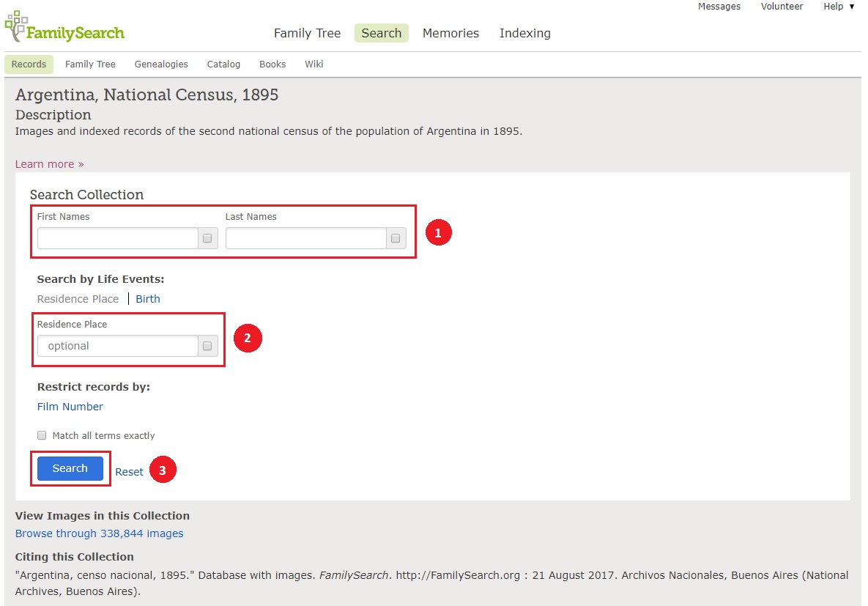868x606 pixels.
Task: Switch to the Books sub-tab
Action: point(272,64)
